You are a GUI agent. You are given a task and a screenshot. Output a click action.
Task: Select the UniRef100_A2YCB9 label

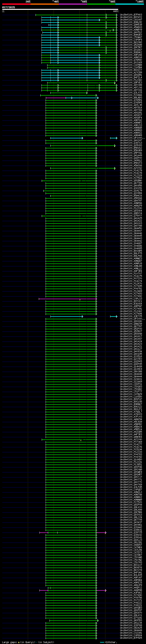[131, 72]
